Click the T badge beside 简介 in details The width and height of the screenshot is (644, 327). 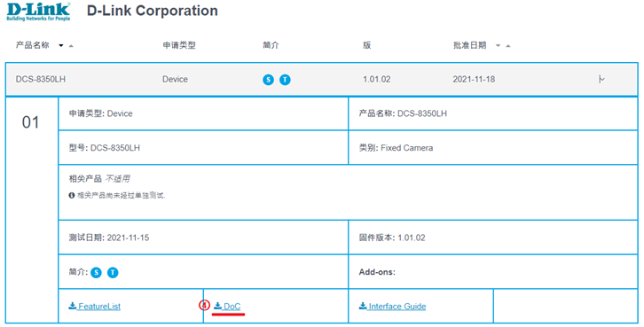[x=113, y=272]
